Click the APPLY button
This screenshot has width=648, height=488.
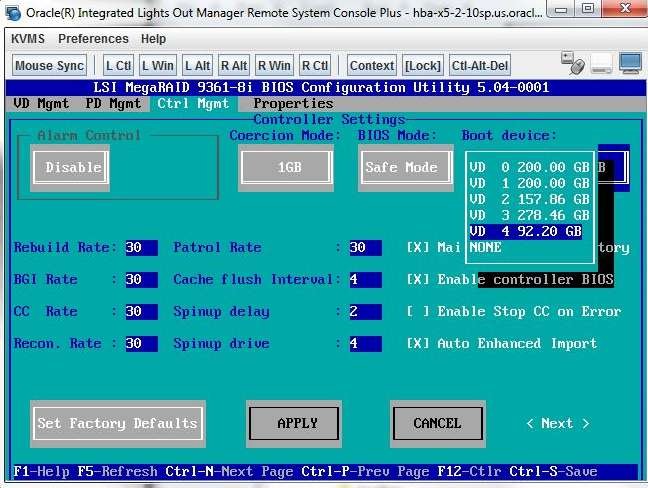pyautogui.click(x=294, y=423)
